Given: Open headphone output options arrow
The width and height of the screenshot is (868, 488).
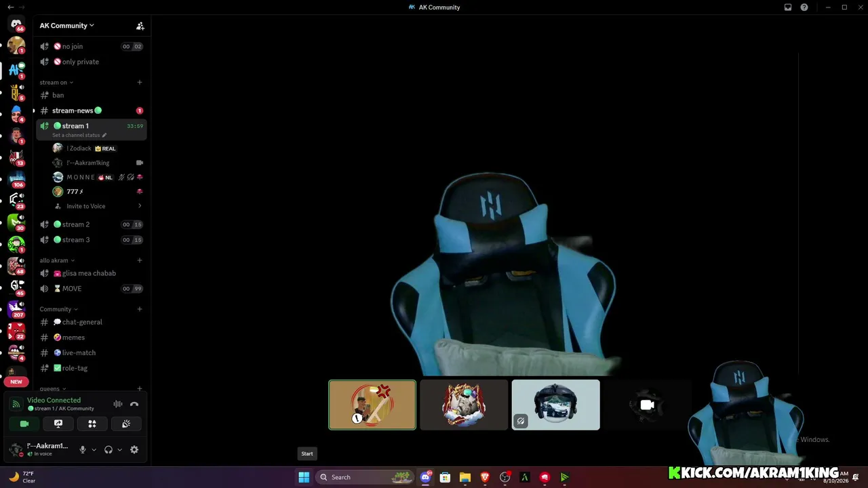Looking at the screenshot, I should pos(119,449).
